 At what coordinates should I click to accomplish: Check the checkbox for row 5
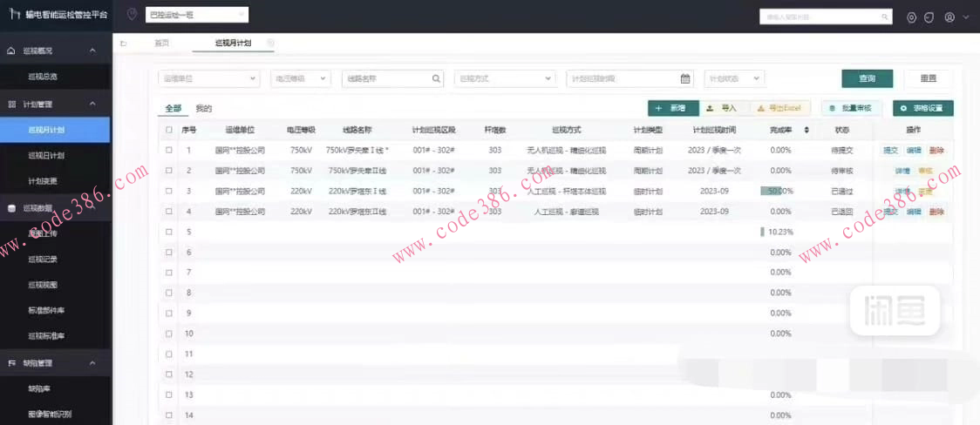[169, 232]
